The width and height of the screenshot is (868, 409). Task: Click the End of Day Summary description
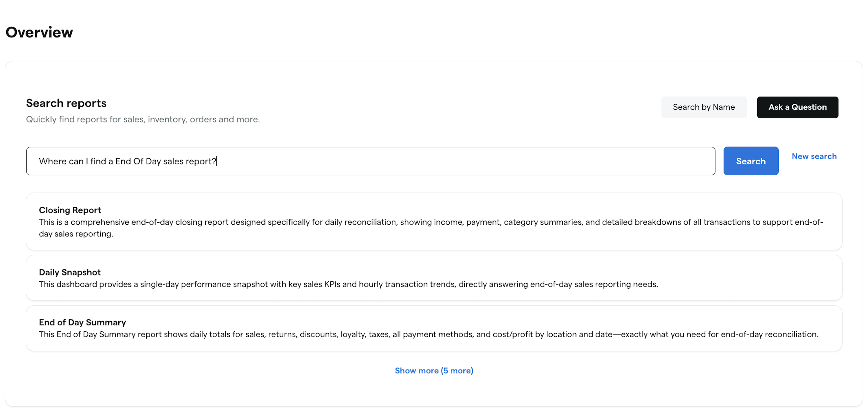click(429, 334)
